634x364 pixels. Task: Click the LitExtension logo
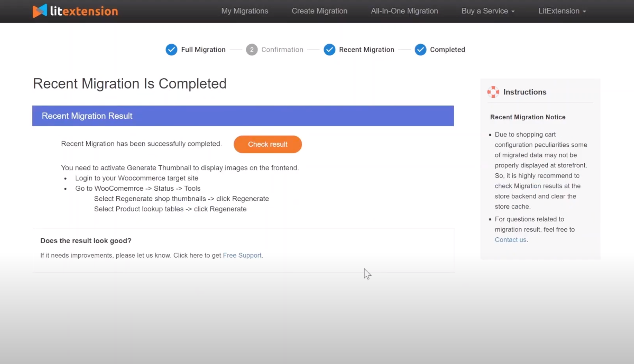[75, 11]
